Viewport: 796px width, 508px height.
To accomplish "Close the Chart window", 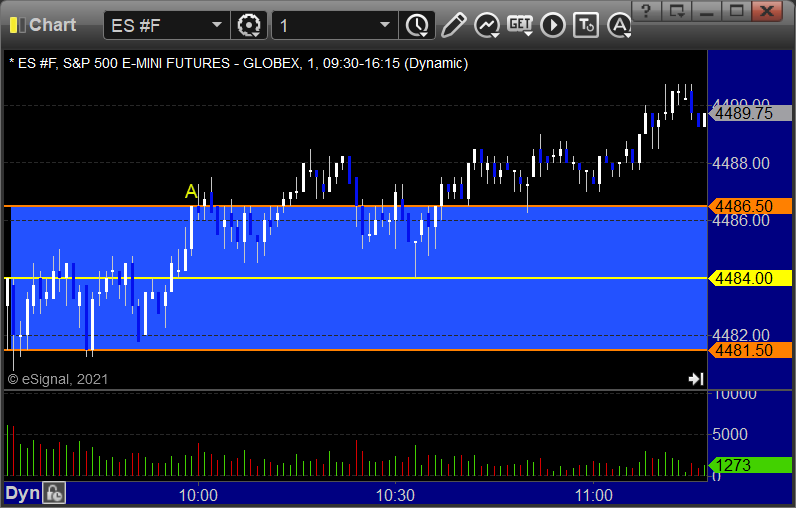I will coord(767,11).
